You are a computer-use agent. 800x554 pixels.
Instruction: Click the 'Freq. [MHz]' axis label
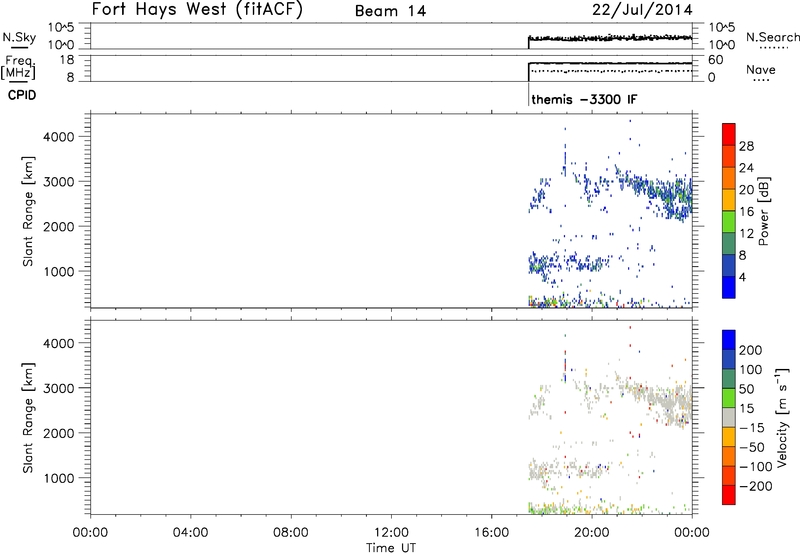tap(19, 68)
